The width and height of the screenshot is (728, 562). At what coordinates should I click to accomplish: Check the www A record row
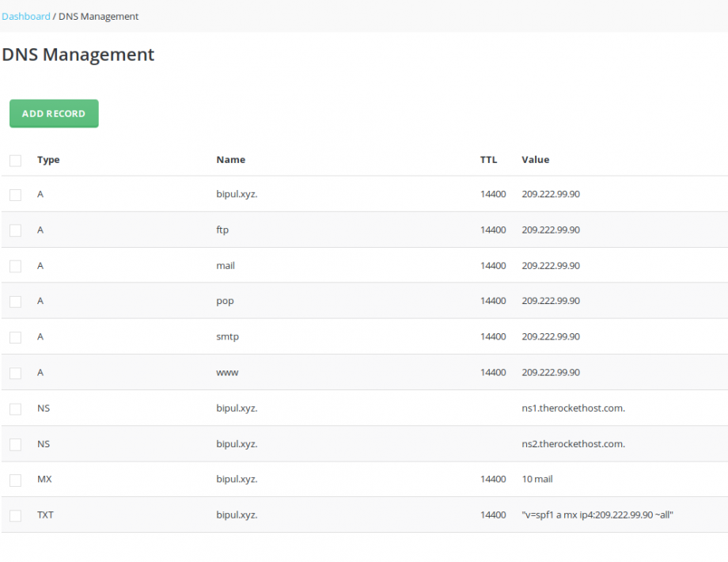tap(15, 372)
